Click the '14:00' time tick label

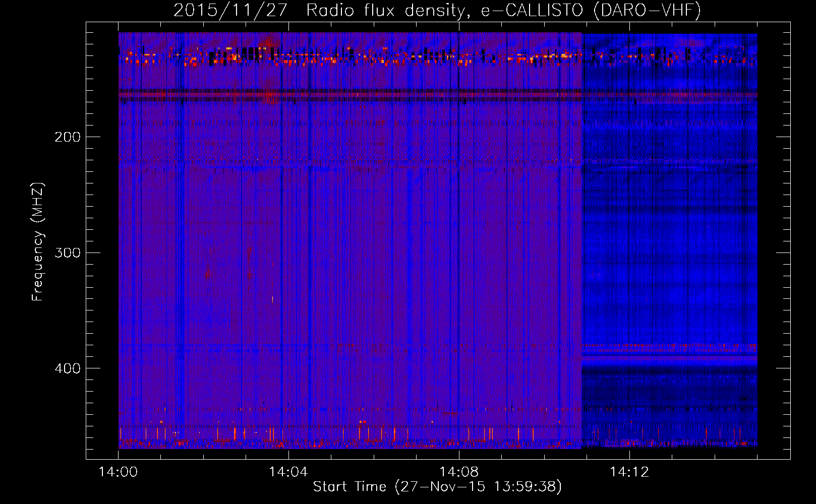point(118,472)
